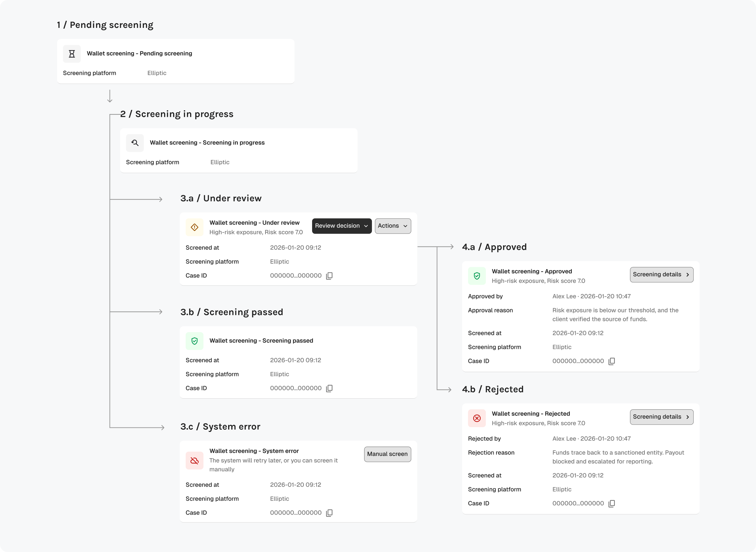Open the Actions dropdown
This screenshot has height=552, width=756.
tap(393, 226)
